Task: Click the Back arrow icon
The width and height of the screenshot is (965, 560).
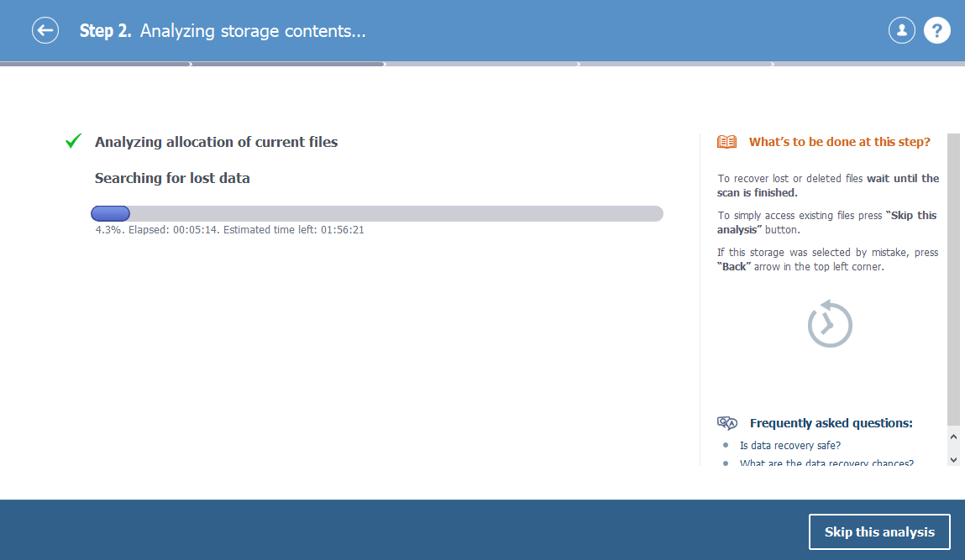Action: [45, 30]
